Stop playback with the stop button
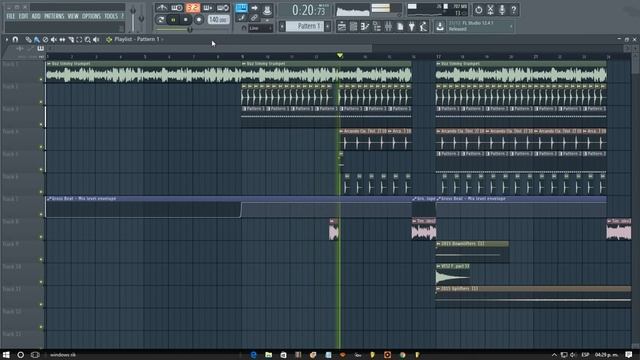This screenshot has width=640, height=360. pyautogui.click(x=186, y=20)
